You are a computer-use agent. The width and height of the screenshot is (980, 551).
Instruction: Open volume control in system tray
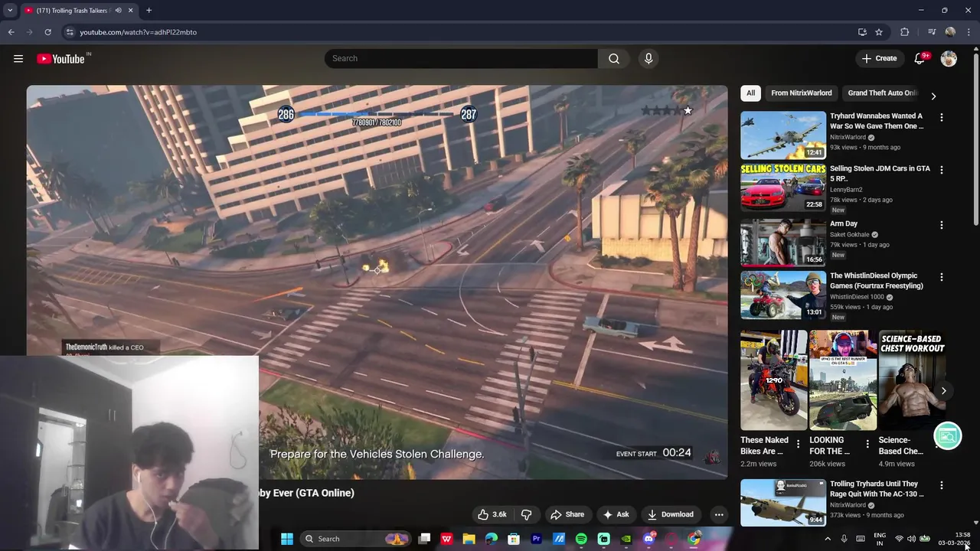(911, 539)
